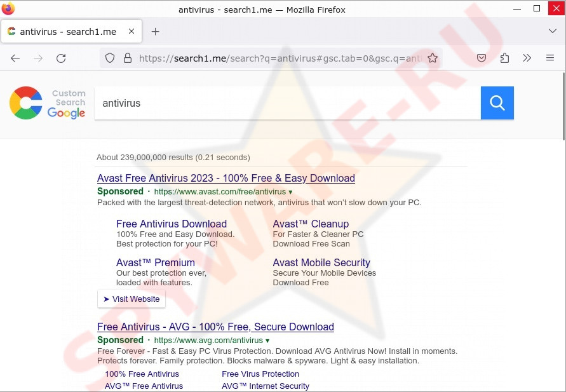Image resolution: width=566 pixels, height=392 pixels.
Task: Open Avast Free Antivirus 2023 sponsored link
Action: (226, 179)
